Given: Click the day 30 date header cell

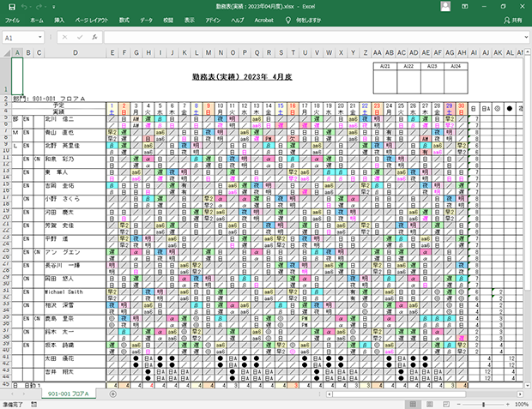Looking at the screenshot, I should click(x=462, y=105).
